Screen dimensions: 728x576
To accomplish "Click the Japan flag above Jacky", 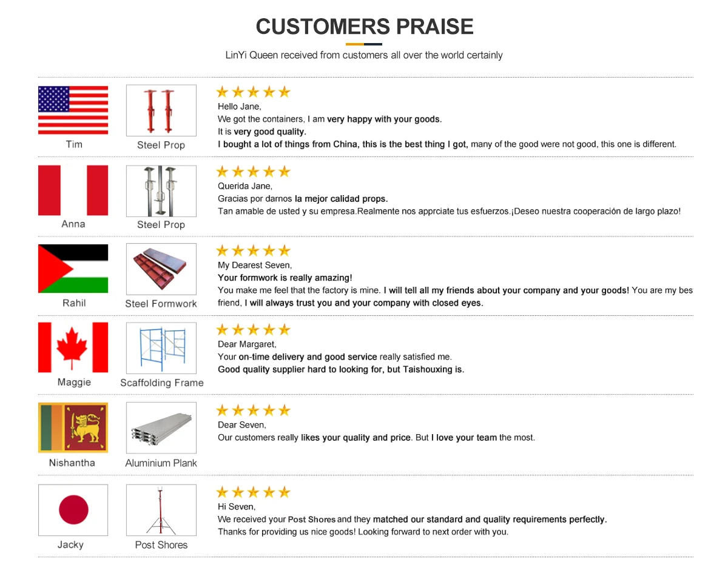I will click(x=73, y=510).
